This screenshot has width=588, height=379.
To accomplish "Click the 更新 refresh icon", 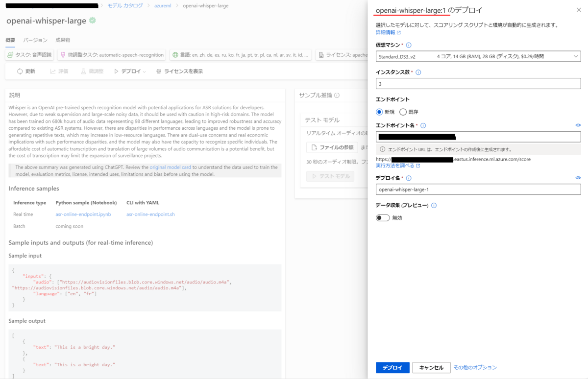I will [20, 71].
